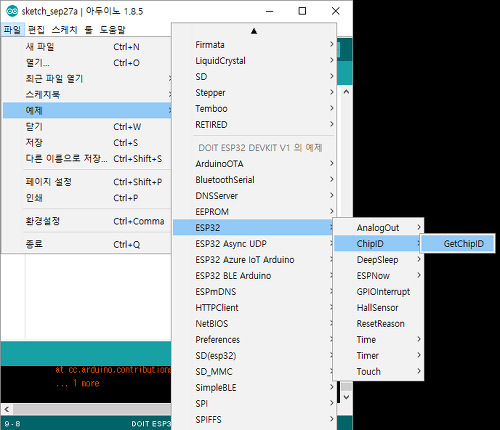Click the console horizontal scroll-left arrow
The image size is (500, 430).
point(7,409)
